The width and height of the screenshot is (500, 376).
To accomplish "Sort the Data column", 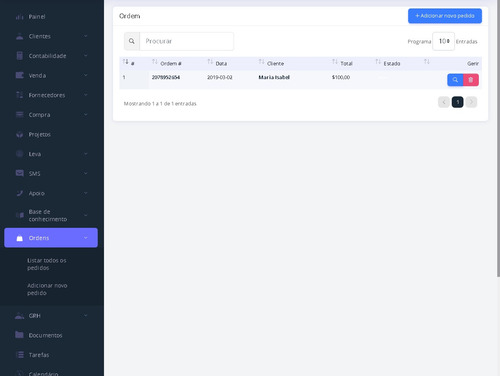I will [210, 62].
